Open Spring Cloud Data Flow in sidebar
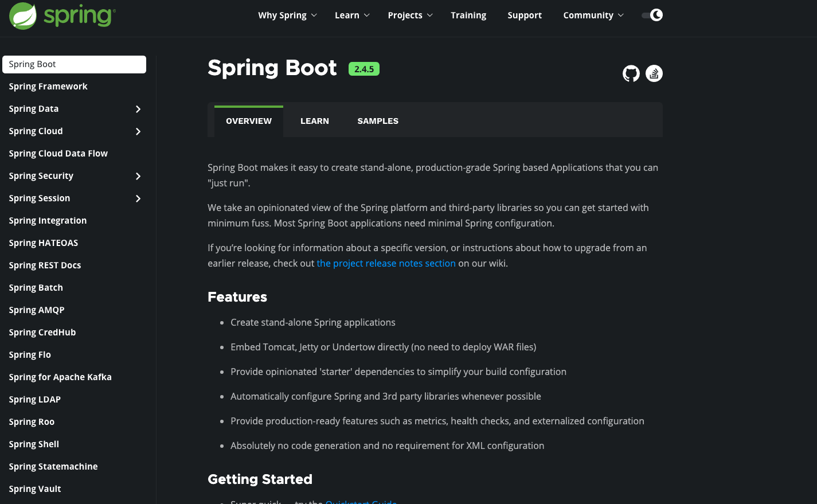Viewport: 817px width, 504px height. [58, 154]
